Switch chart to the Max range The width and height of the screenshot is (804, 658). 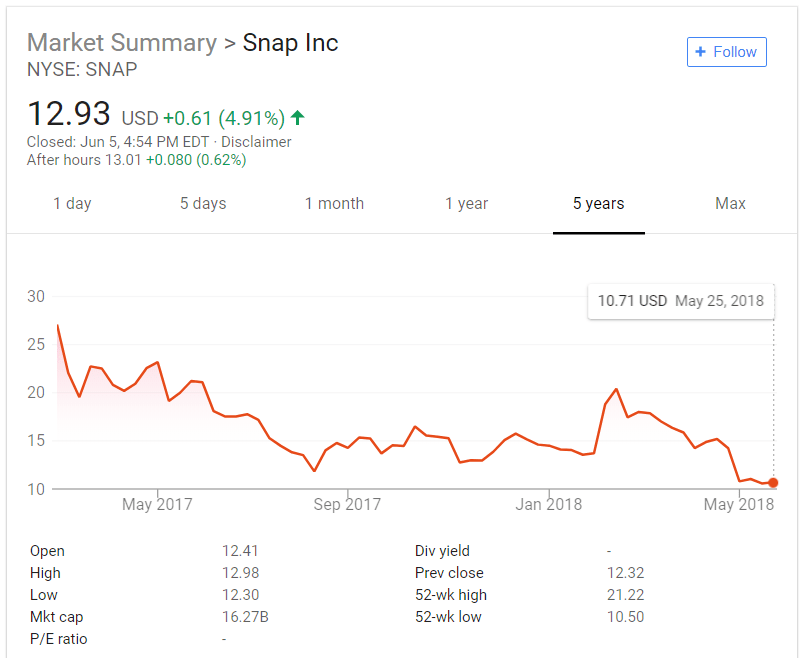coord(730,203)
